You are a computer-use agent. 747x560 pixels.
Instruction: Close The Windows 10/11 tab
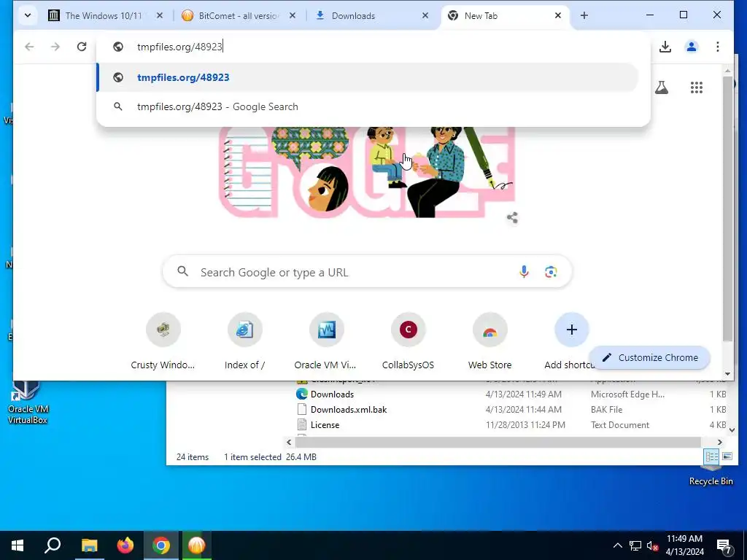160,16
